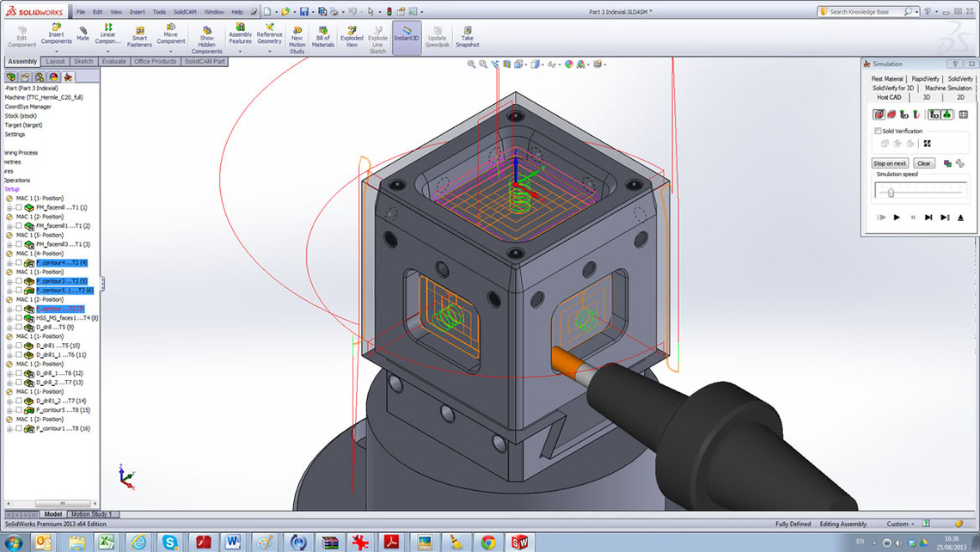Take Snapshot of the assembly

[467, 37]
